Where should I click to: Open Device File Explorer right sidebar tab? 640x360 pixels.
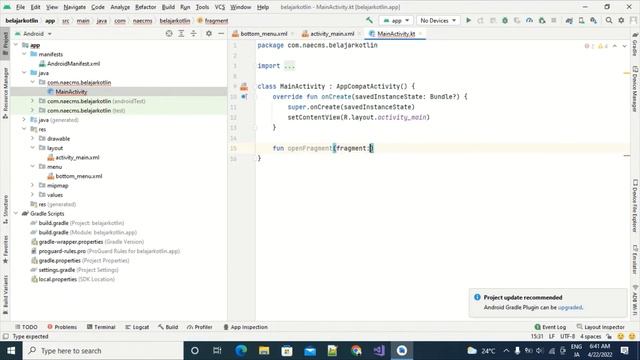click(635, 205)
